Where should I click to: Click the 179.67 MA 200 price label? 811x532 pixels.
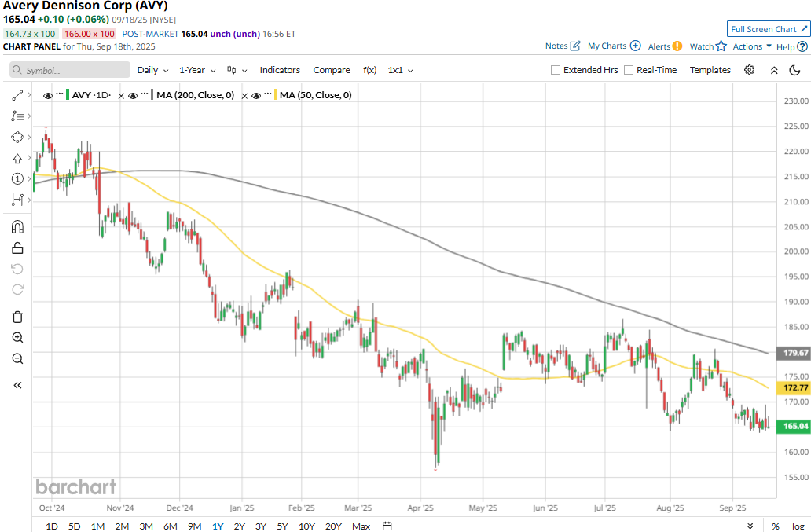tap(794, 353)
